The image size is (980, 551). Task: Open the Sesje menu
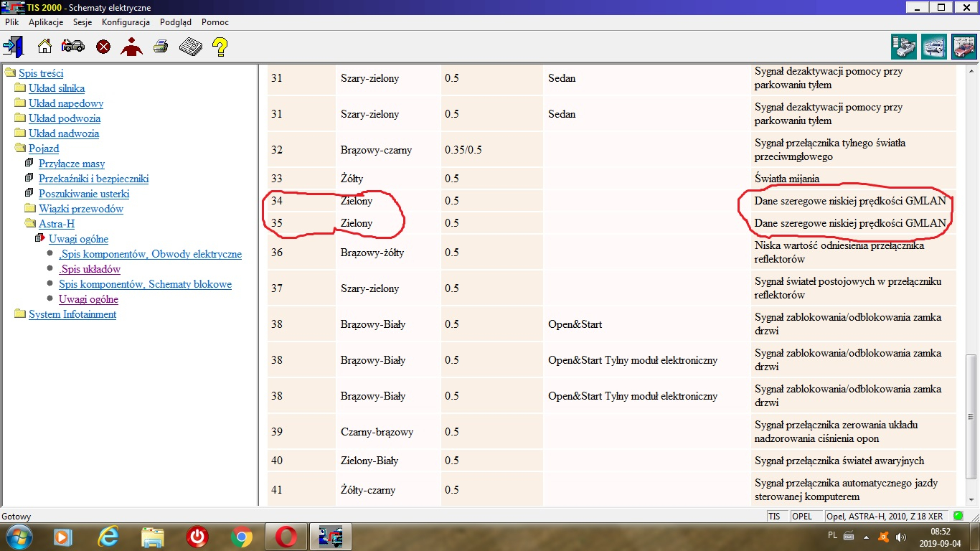click(83, 22)
